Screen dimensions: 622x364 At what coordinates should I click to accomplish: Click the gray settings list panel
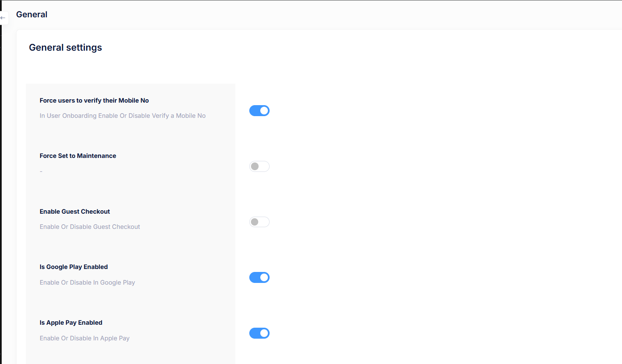point(169,190)
